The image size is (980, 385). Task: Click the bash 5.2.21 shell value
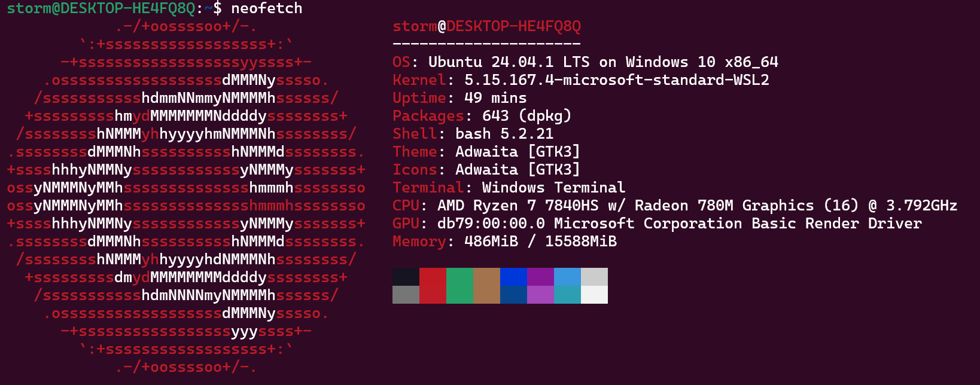point(504,134)
